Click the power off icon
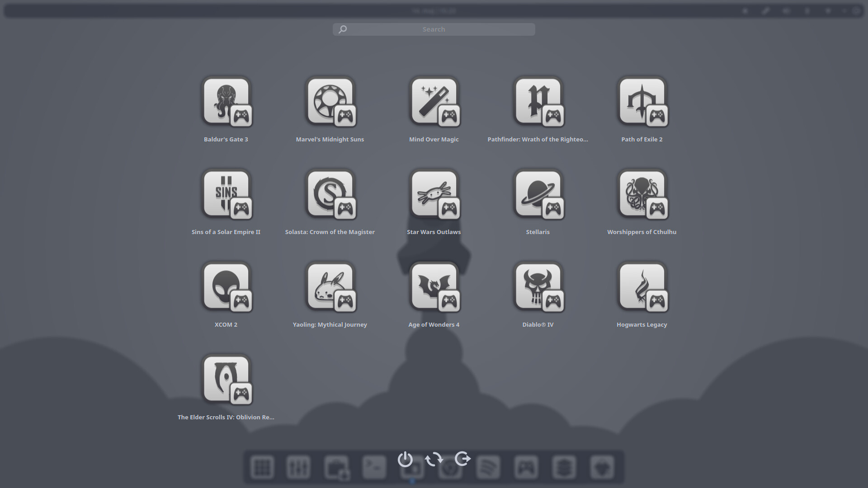The width and height of the screenshot is (868, 488). (405, 459)
